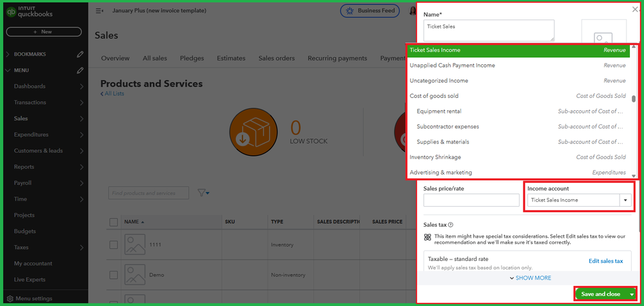Open Business Feed
644x306 pixels.
pos(369,11)
